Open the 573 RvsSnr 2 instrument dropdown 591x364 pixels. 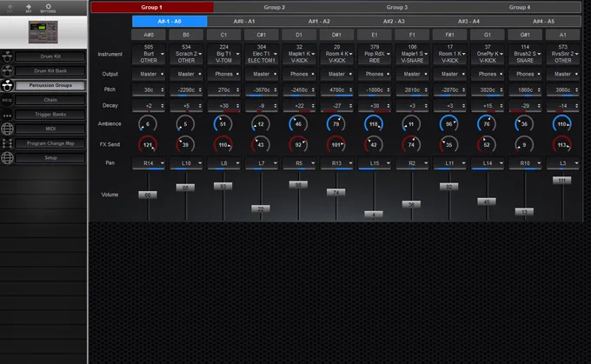point(562,54)
